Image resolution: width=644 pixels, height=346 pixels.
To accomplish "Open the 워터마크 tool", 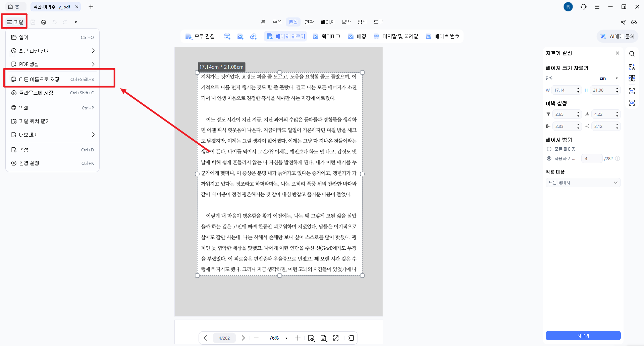I will [326, 36].
